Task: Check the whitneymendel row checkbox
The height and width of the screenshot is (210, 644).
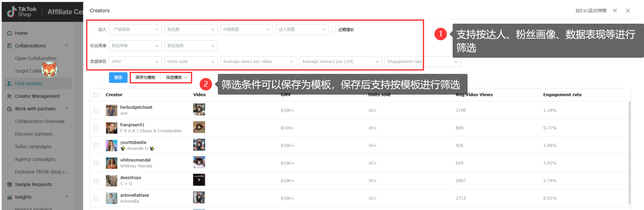Action: (x=96, y=163)
